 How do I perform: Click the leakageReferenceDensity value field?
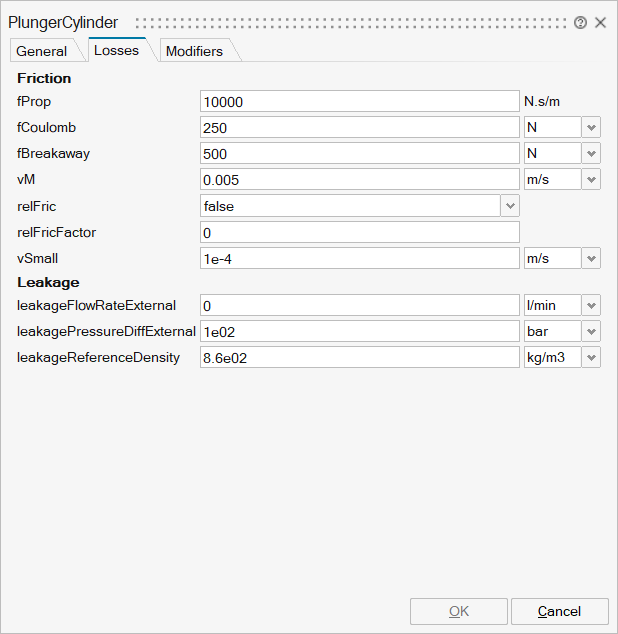point(359,358)
